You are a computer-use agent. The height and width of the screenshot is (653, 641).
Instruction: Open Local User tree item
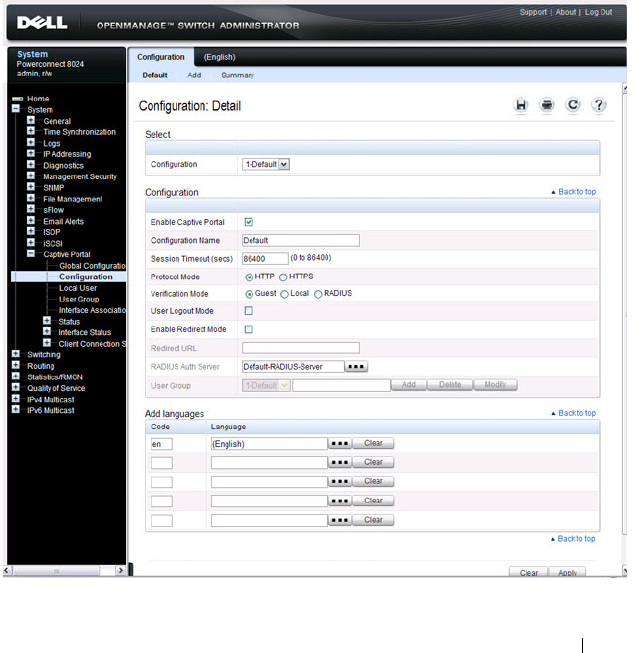pos(78,288)
